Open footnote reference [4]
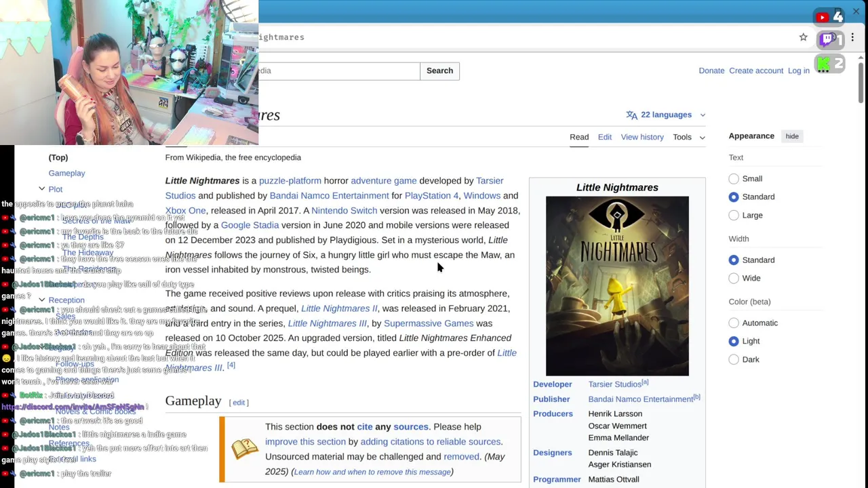Image resolution: width=868 pixels, height=488 pixels. click(x=231, y=365)
